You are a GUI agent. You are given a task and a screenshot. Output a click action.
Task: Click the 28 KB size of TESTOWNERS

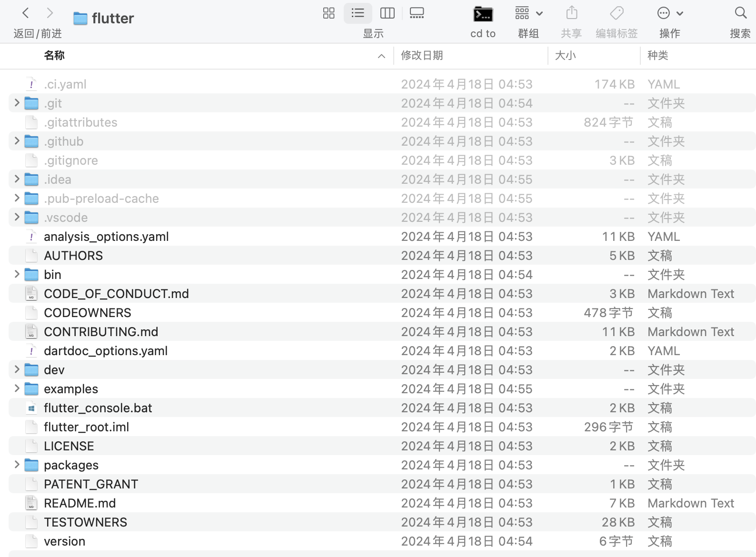[x=618, y=522]
